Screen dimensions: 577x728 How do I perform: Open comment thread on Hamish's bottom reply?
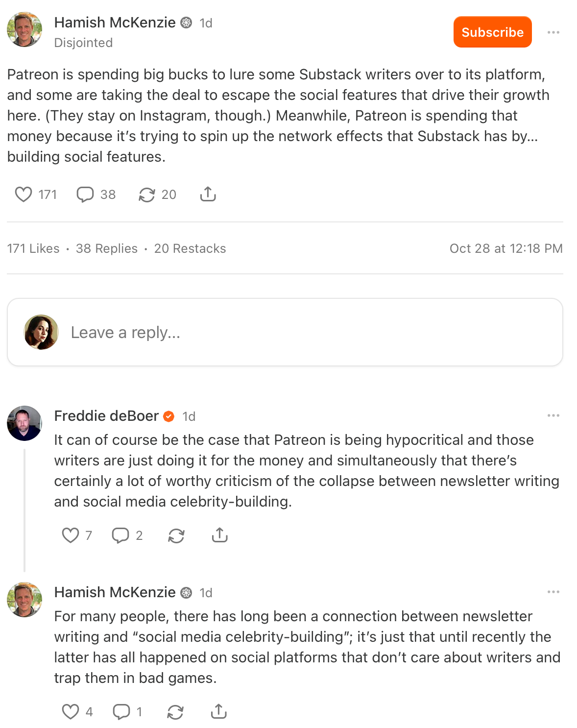(121, 712)
